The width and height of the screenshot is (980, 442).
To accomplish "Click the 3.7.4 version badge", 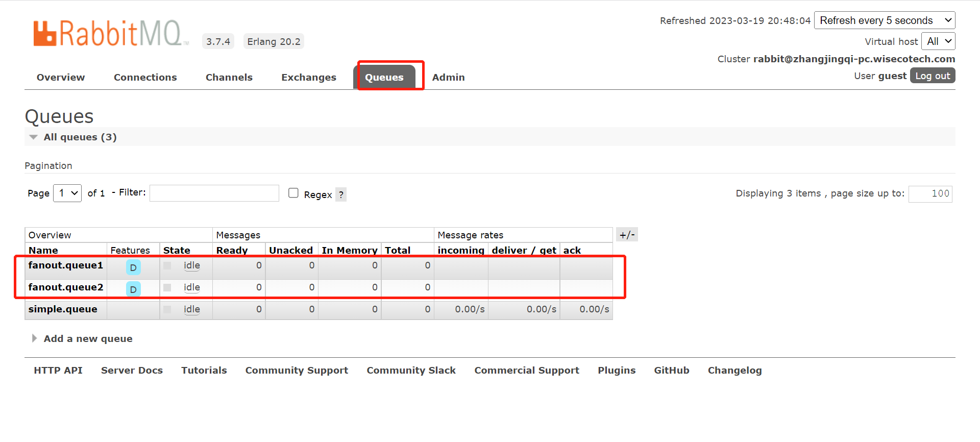I will coord(218,41).
